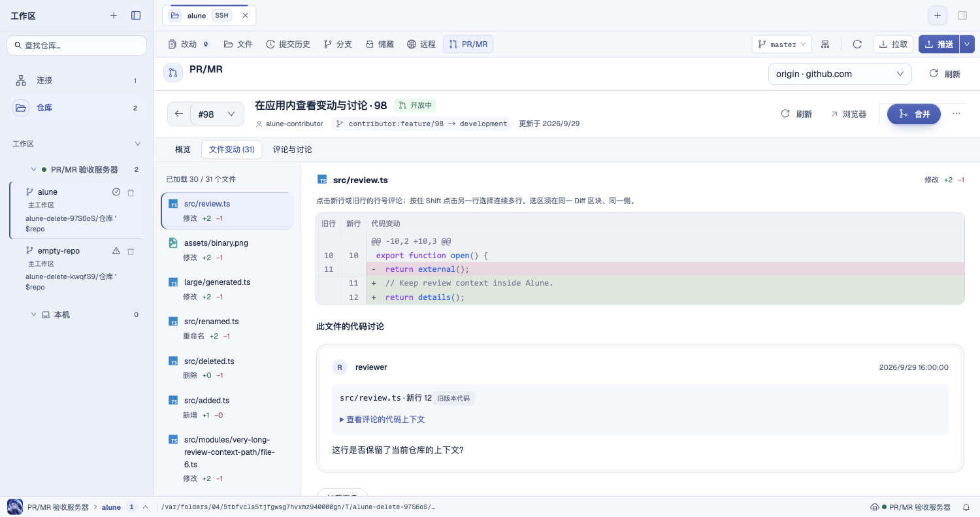Expand the 本机 group
This screenshot has width=980, height=517.
33,314
